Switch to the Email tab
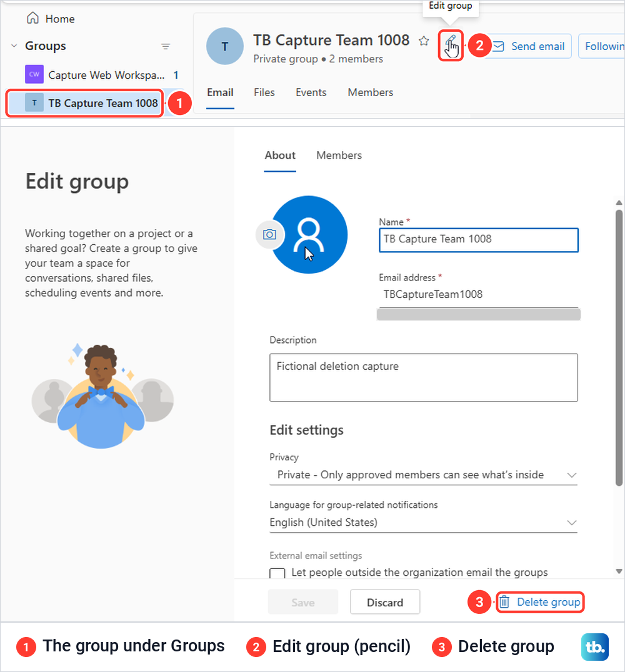 point(220,92)
